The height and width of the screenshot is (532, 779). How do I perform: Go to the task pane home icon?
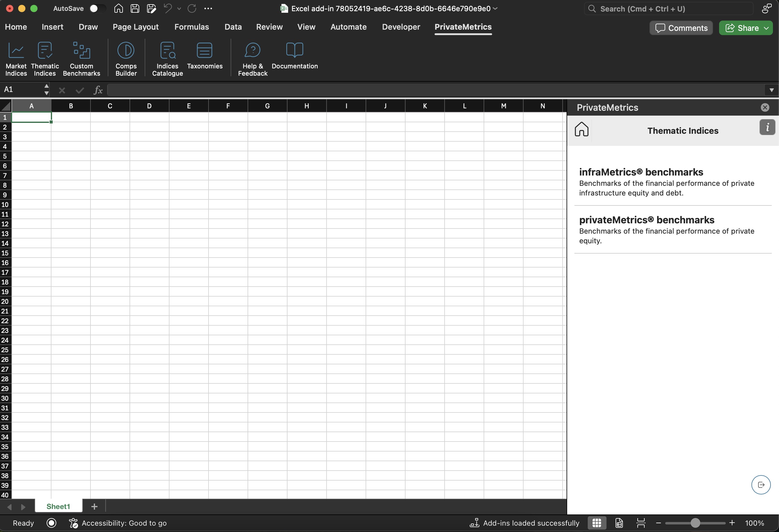(582, 130)
